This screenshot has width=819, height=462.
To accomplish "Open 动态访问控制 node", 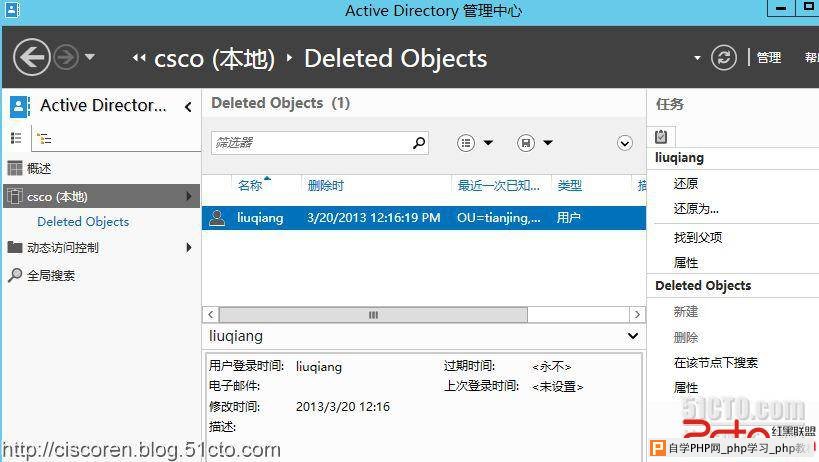I will (x=63, y=247).
